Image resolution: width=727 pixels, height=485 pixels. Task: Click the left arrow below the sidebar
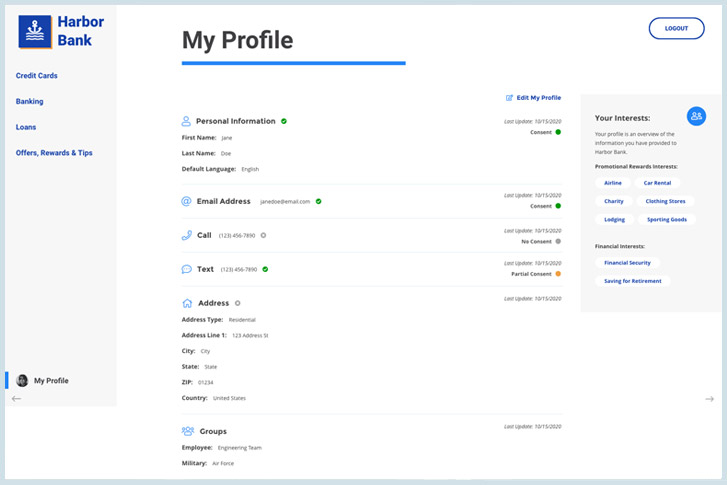tap(16, 399)
